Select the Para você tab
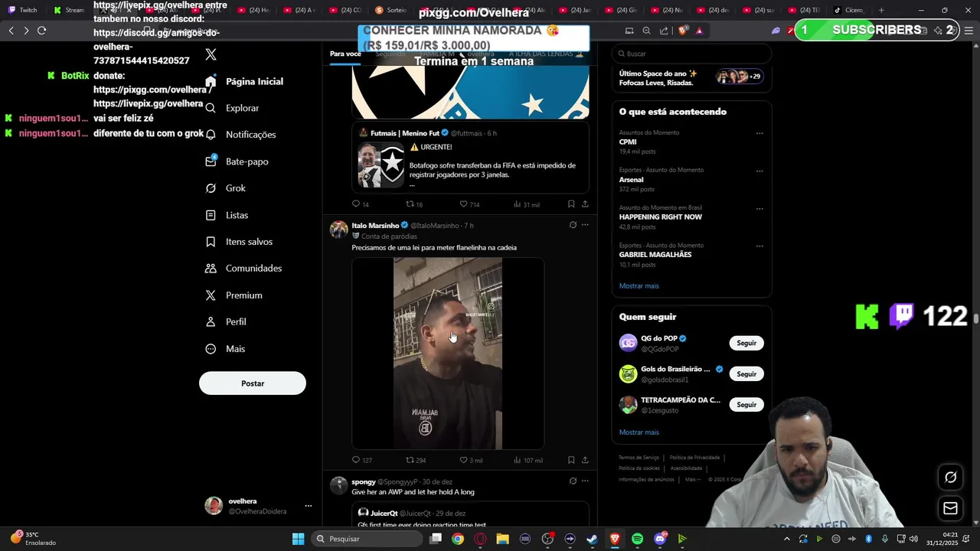 pos(345,54)
